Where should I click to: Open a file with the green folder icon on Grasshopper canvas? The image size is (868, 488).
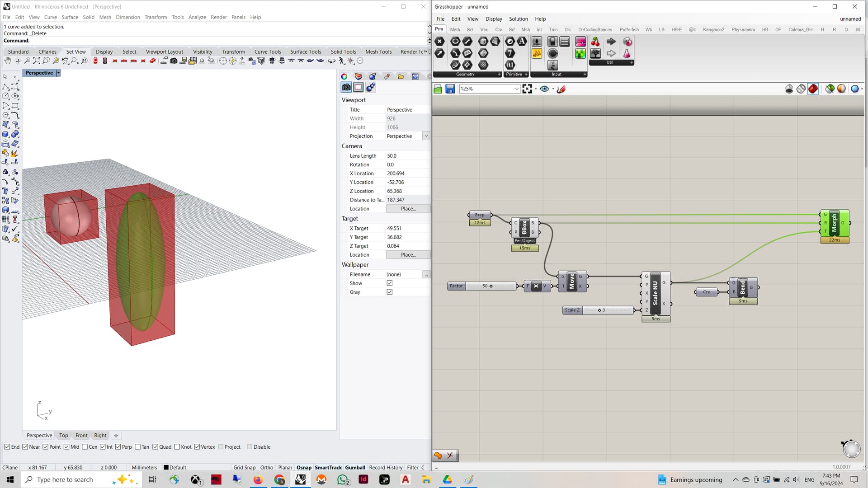pos(438,89)
